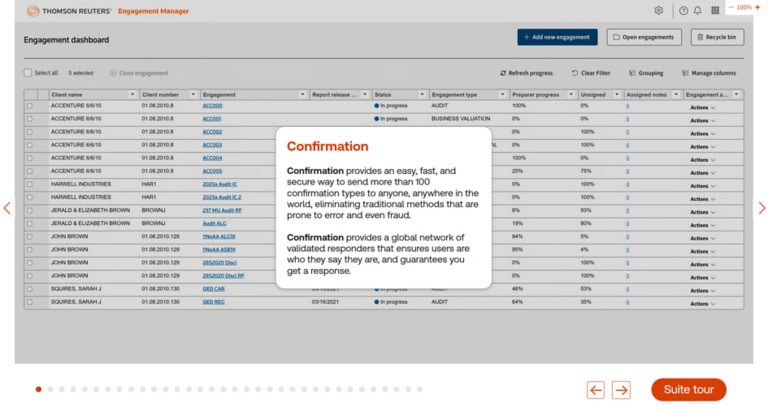The image size is (768, 410).
Task: Tick the Select all checkbox
Action: tap(28, 72)
